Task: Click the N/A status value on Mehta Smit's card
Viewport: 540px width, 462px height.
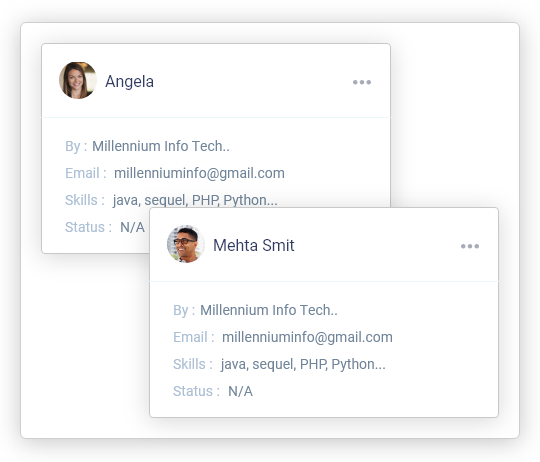Action: click(240, 391)
